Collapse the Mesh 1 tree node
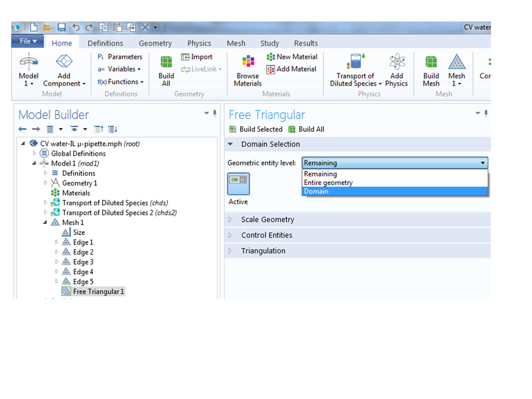Image resolution: width=532 pixels, height=399 pixels. (45, 223)
